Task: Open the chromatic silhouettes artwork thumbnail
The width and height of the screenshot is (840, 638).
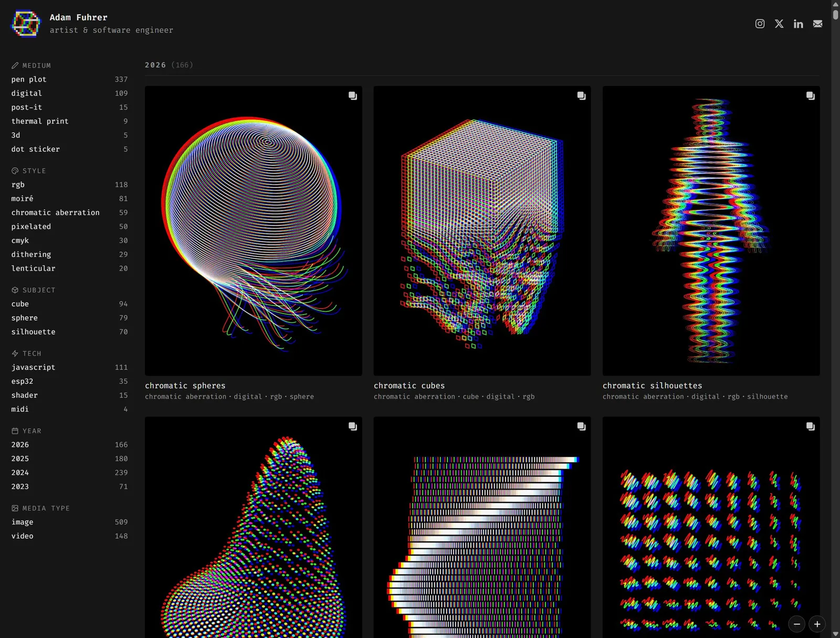Action: pos(711,231)
